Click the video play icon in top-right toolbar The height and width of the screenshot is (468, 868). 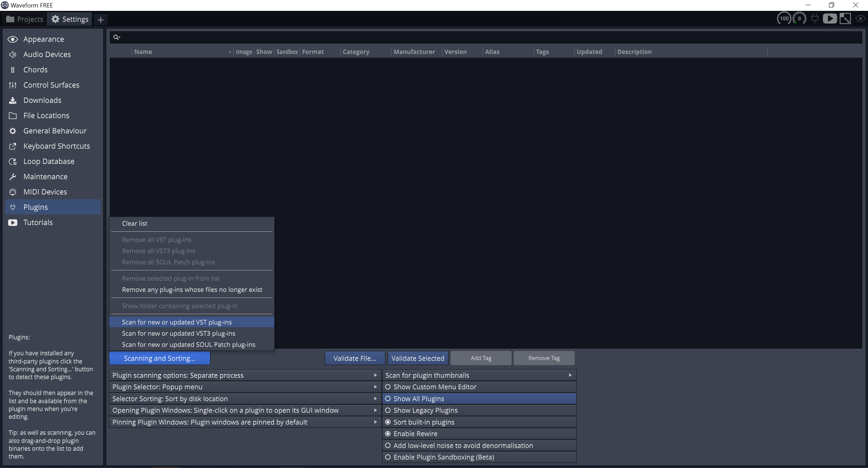830,19
